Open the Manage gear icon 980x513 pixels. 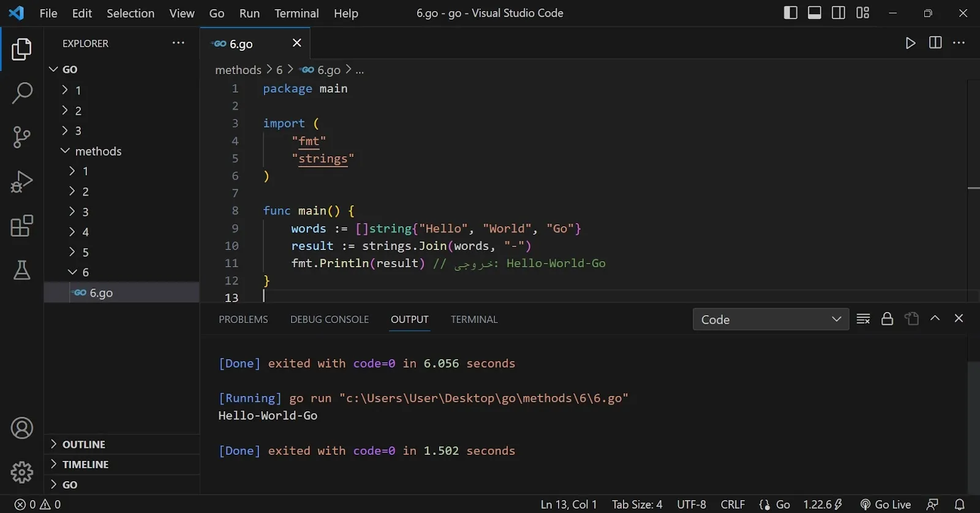pyautogui.click(x=21, y=472)
